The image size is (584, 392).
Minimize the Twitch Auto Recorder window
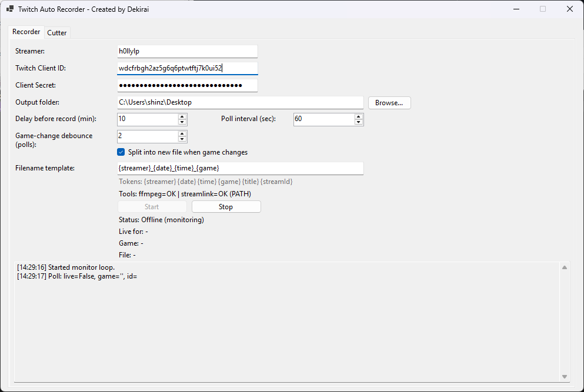[516, 9]
